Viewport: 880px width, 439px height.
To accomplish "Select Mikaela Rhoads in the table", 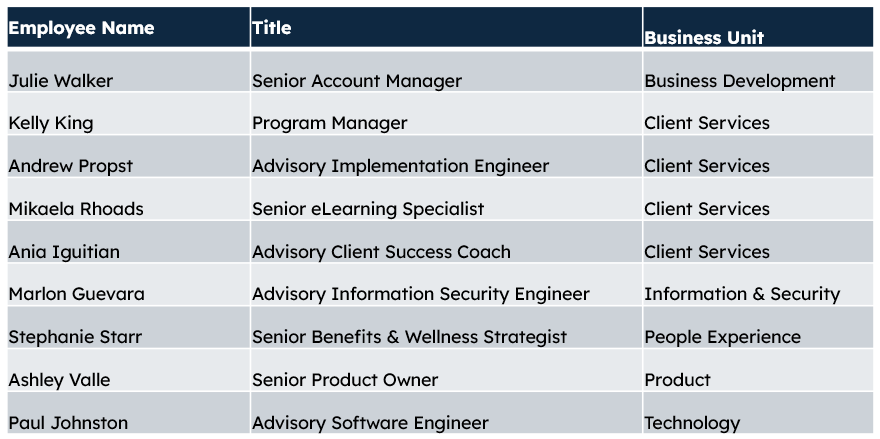I will [x=129, y=199].
